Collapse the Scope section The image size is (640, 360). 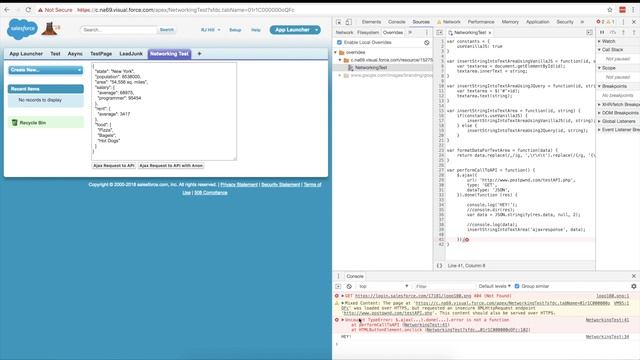click(599, 68)
